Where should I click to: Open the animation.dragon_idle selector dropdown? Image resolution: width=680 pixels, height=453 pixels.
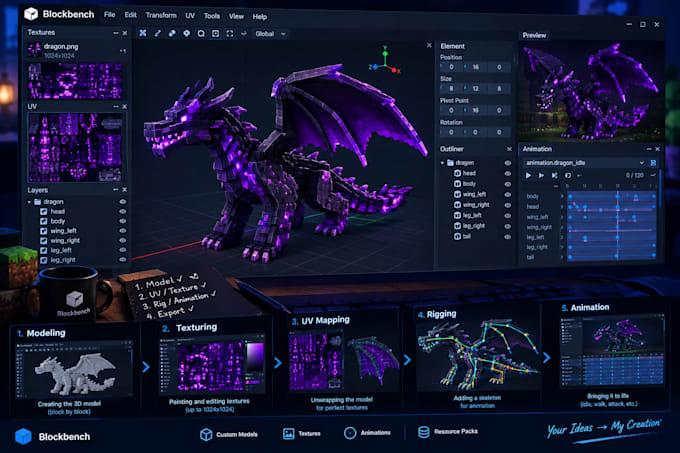(x=585, y=163)
